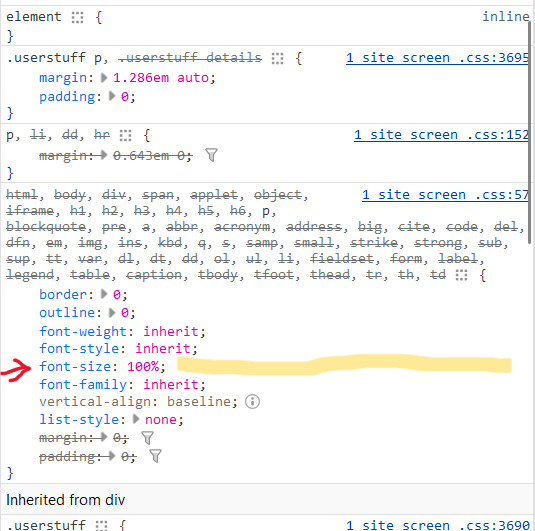Click the '1.286em auto' margin value
The image size is (535, 531).
[x=161, y=78]
